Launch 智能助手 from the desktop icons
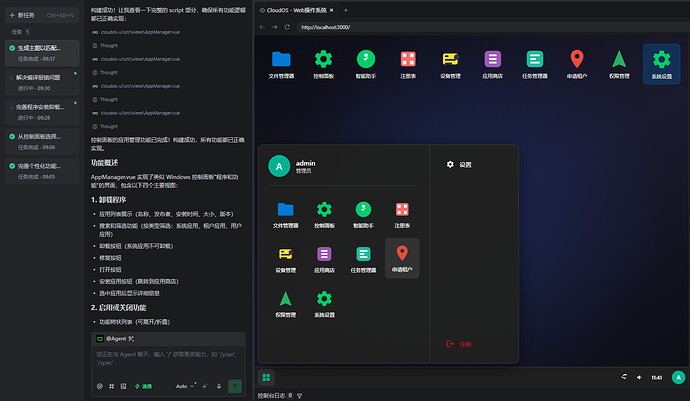This screenshot has width=690, height=401. point(366,64)
